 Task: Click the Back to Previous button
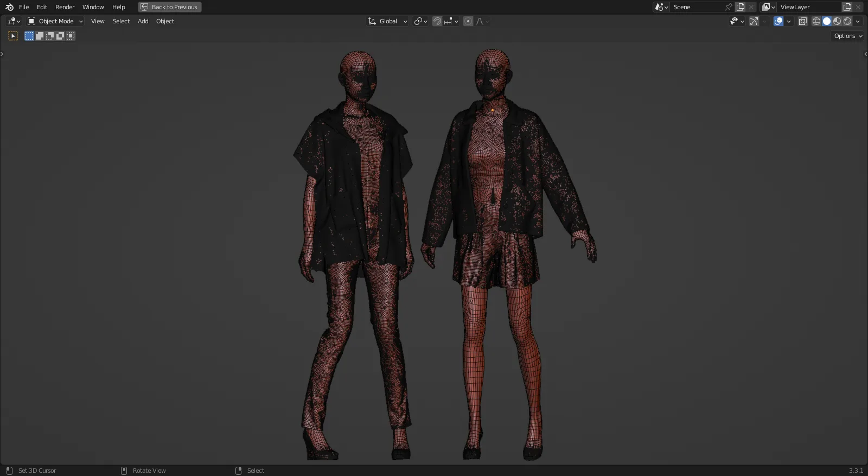pos(170,7)
